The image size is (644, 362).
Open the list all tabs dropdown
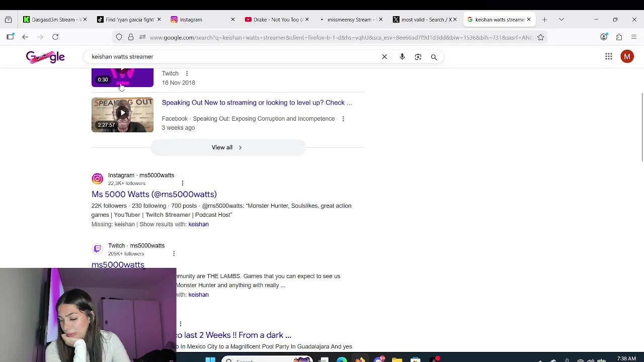(x=561, y=20)
